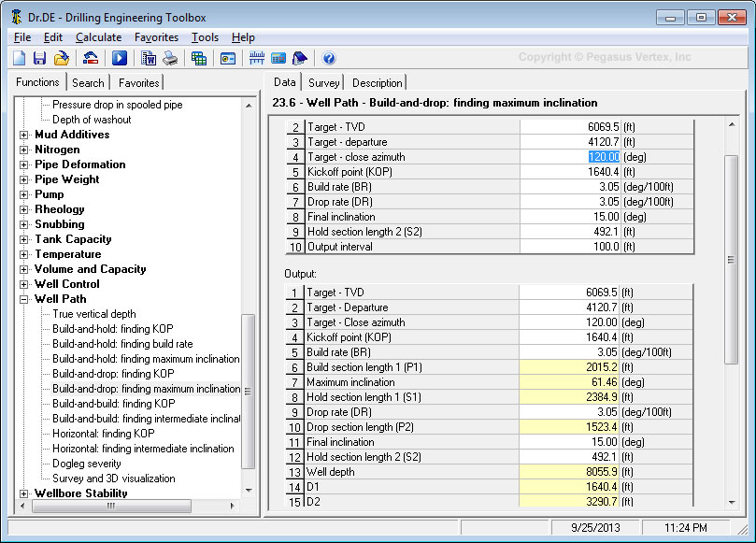Open the Tools menu
The width and height of the screenshot is (756, 543).
(x=205, y=37)
